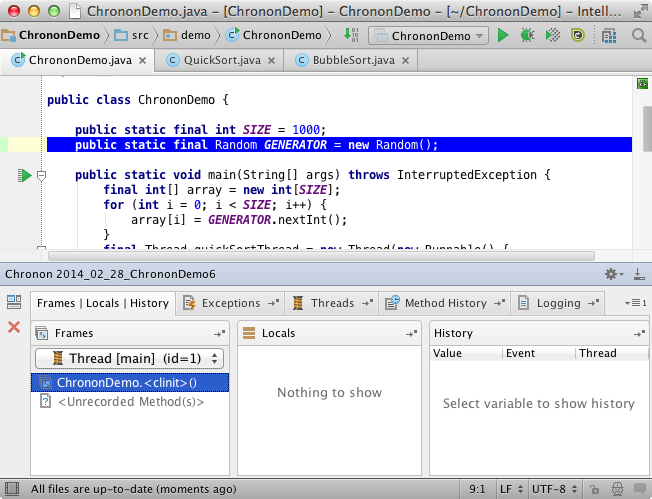
Task: Hide the Locals pane with its arrow icon
Action: [x=411, y=333]
